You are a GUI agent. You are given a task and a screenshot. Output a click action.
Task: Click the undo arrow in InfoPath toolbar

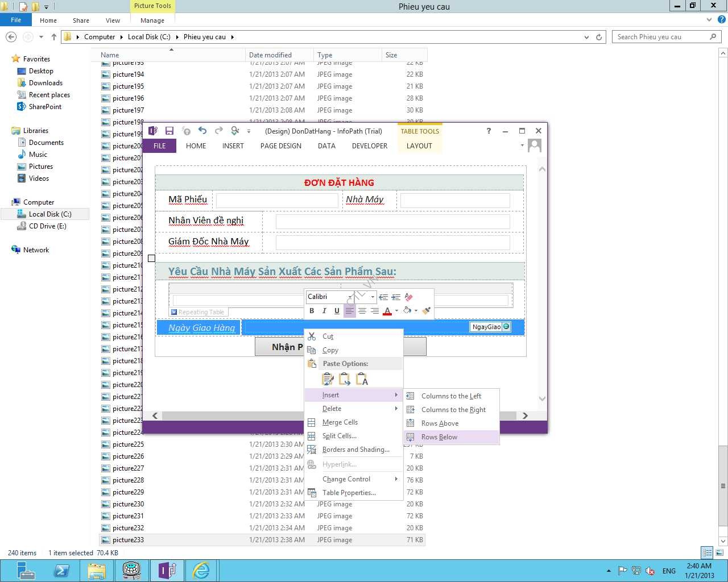pos(202,131)
